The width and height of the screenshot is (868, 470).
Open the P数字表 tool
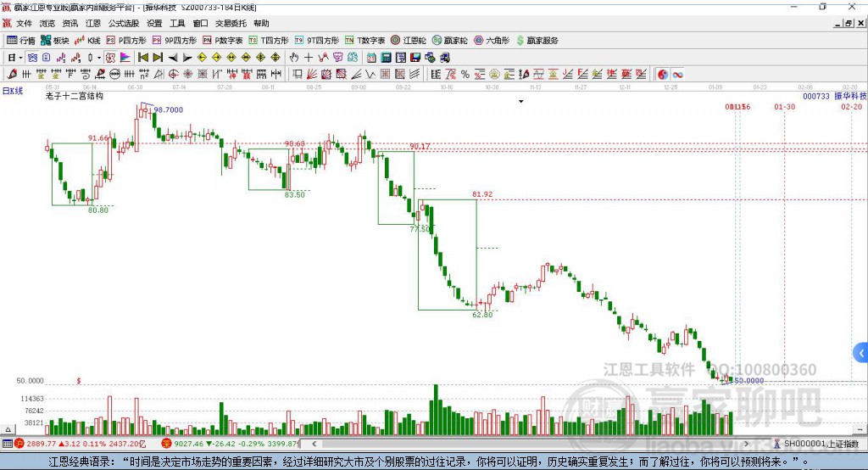tap(223, 41)
